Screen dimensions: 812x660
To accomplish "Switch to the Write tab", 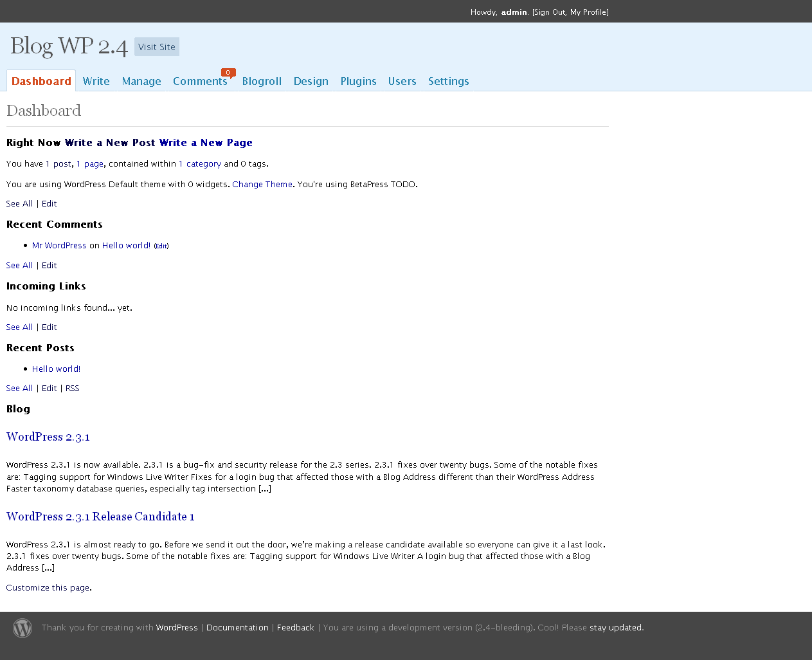I will (96, 81).
